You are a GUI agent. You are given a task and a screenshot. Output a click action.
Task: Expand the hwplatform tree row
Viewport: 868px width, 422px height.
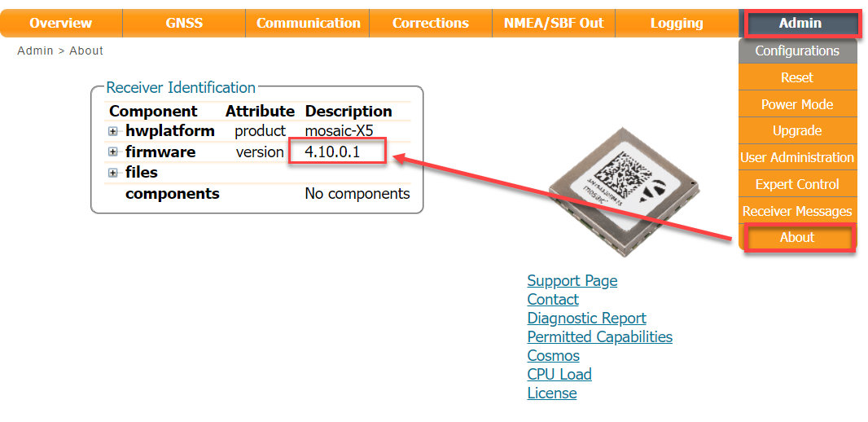(113, 131)
